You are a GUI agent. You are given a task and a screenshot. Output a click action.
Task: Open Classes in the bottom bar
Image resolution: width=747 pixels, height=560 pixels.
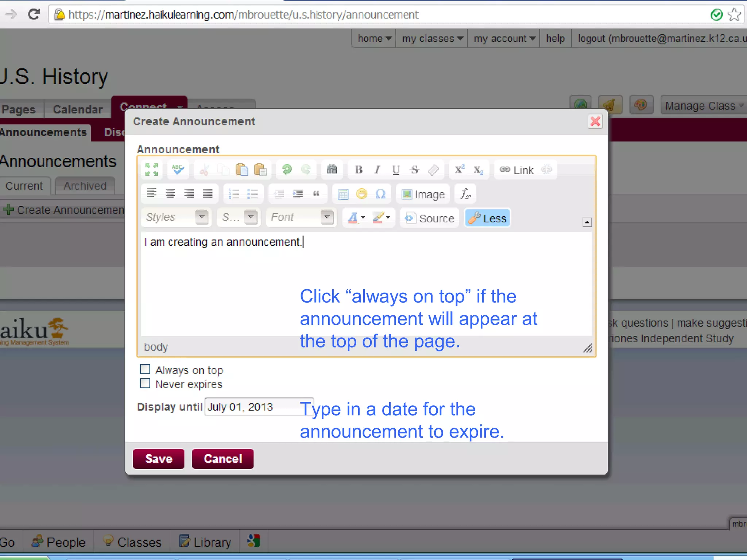click(x=132, y=542)
